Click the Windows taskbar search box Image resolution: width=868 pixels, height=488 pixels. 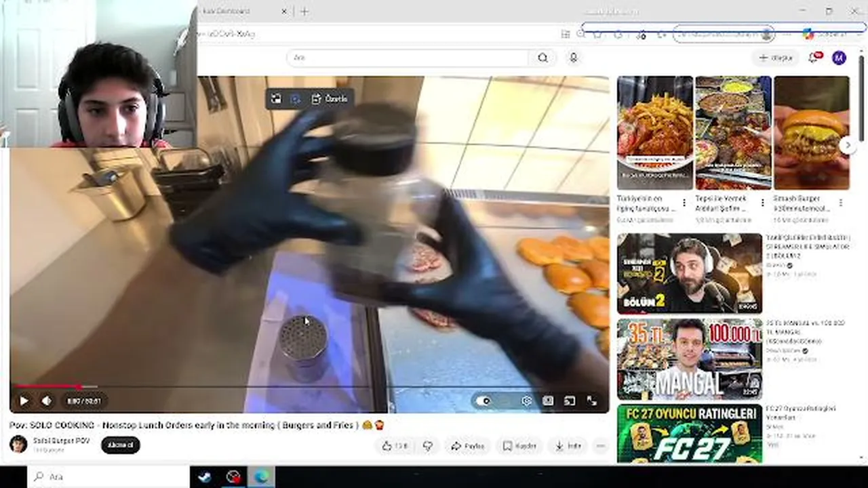[x=108, y=476]
